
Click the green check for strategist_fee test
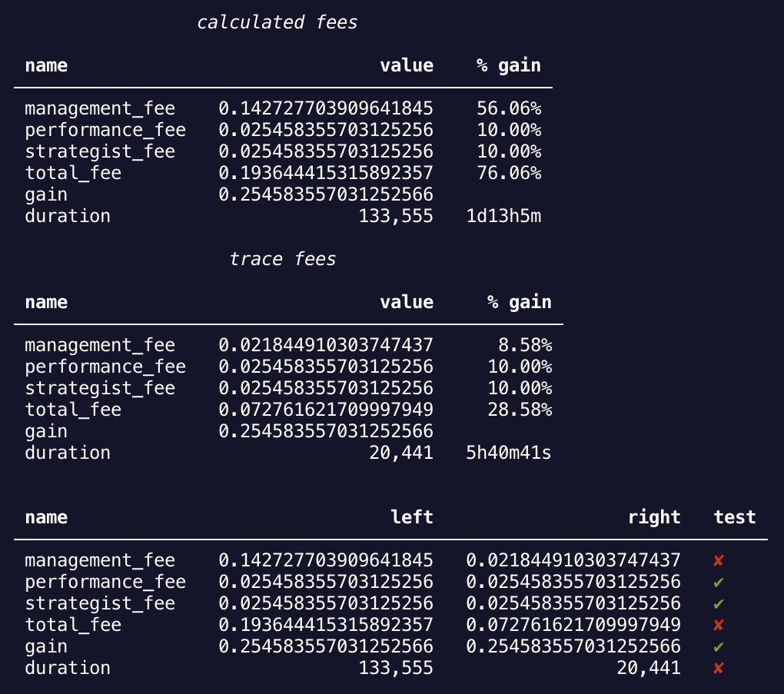coord(719,604)
